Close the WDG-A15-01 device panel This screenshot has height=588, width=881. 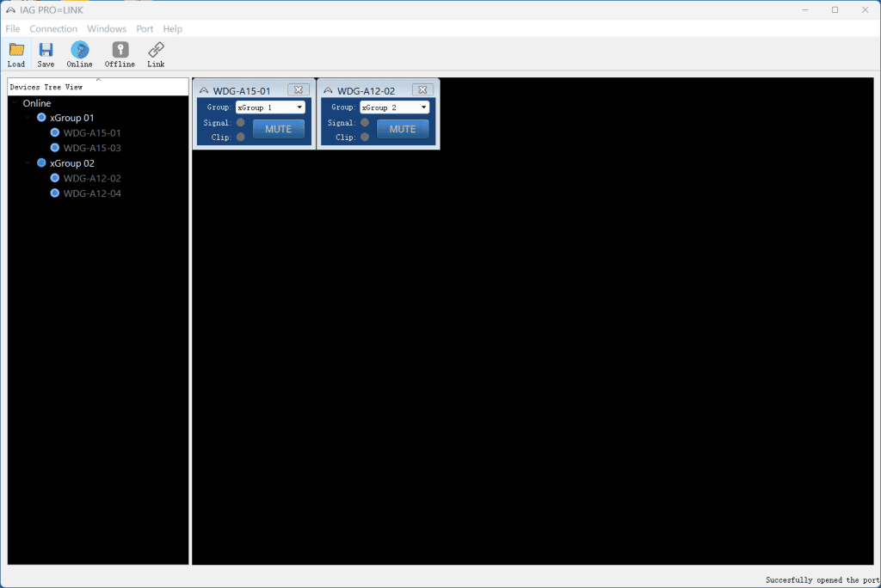(x=299, y=90)
